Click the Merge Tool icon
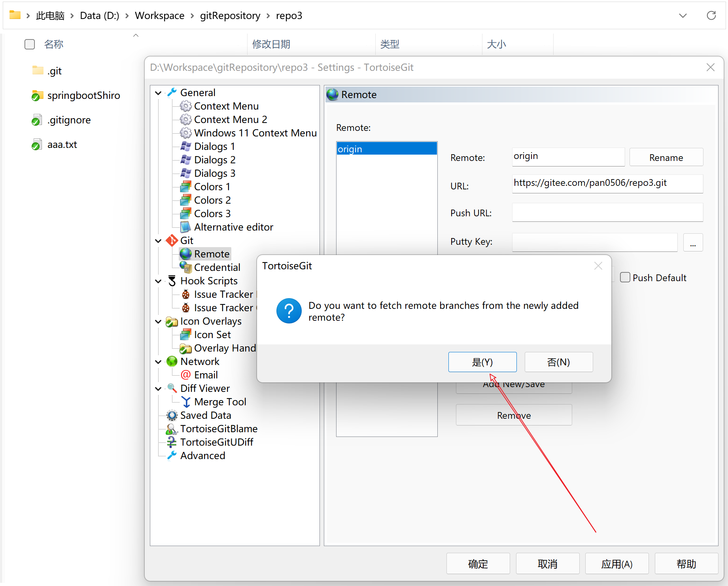Screen dimensions: 728x586 [x=185, y=402]
